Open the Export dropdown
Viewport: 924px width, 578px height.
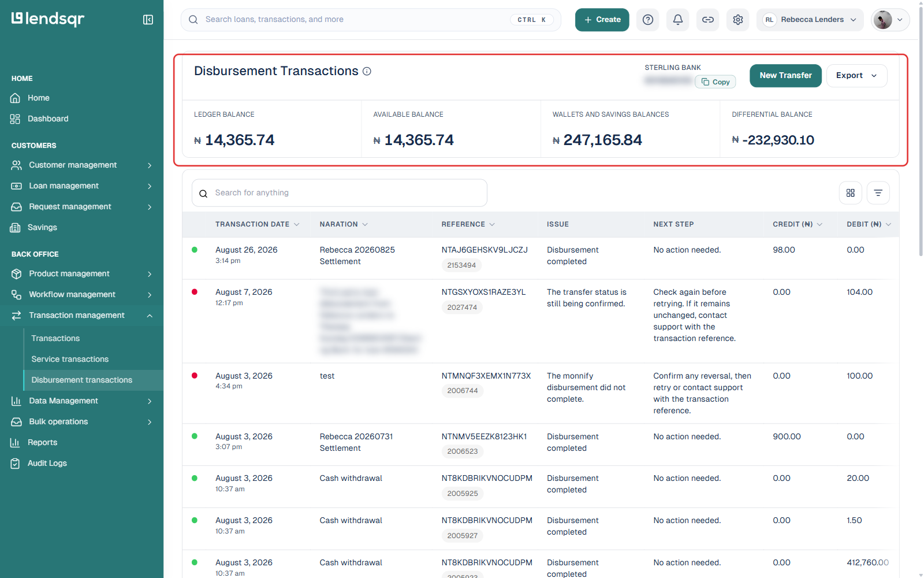pyautogui.click(x=856, y=76)
